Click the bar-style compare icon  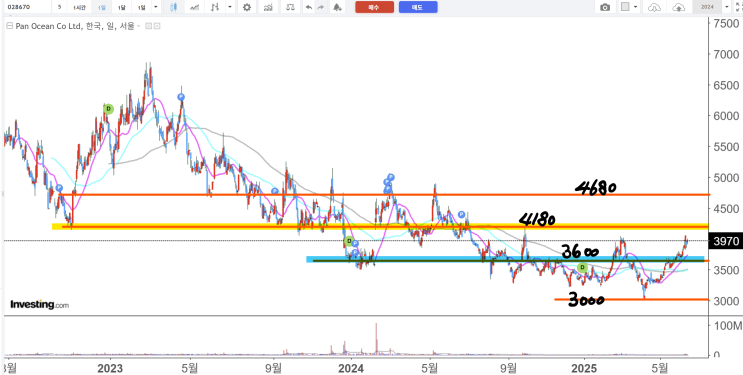tap(216, 7)
